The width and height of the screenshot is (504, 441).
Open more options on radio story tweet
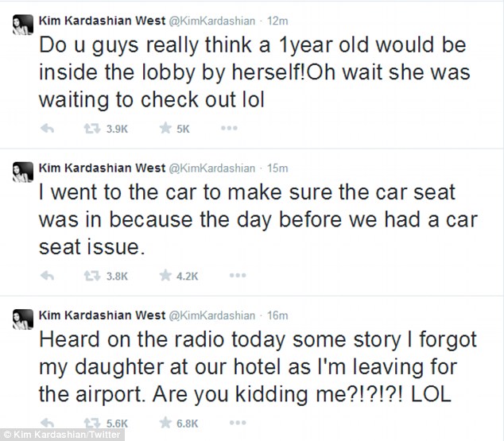click(x=229, y=425)
